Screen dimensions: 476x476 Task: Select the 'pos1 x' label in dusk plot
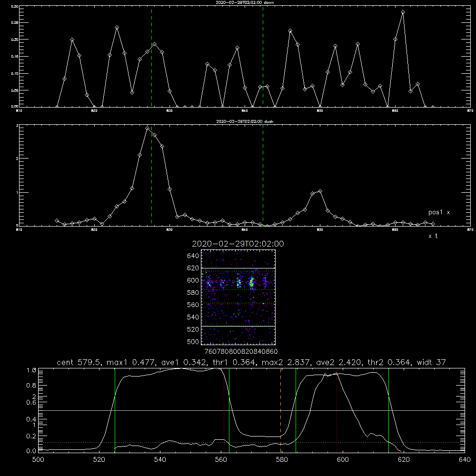439,212
